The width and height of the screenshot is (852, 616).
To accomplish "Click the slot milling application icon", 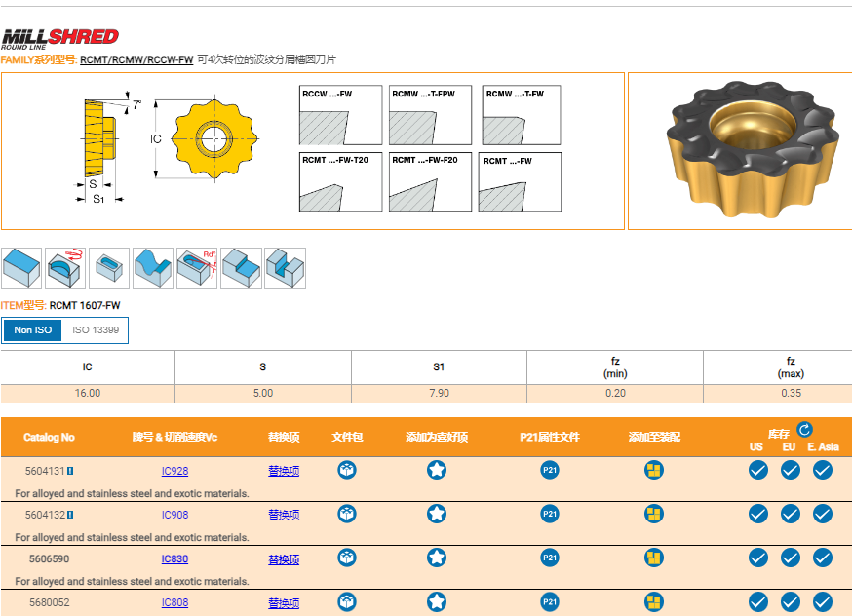I will point(285,267).
